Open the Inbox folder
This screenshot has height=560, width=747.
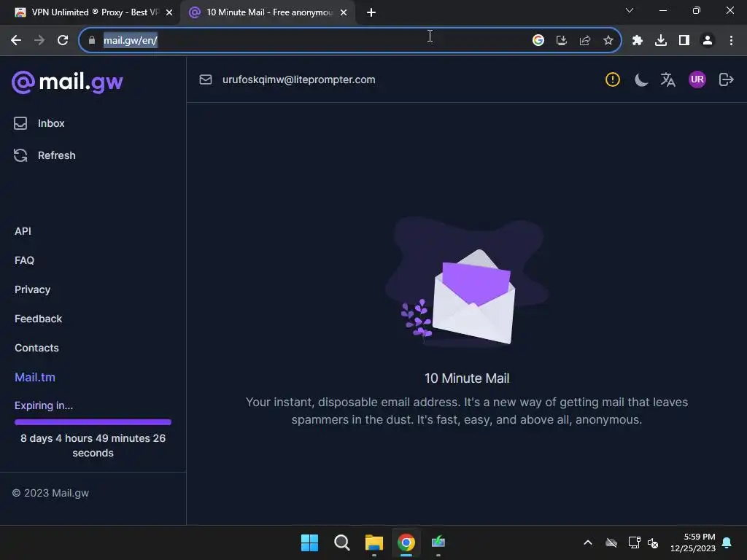(x=39, y=123)
